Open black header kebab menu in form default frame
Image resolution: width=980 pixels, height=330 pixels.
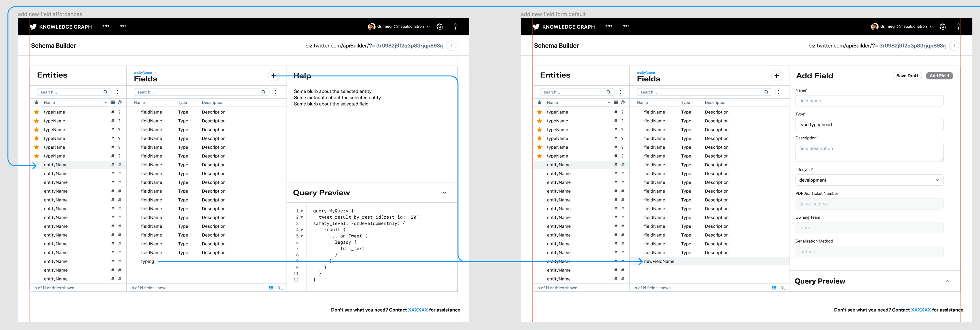[x=958, y=27]
